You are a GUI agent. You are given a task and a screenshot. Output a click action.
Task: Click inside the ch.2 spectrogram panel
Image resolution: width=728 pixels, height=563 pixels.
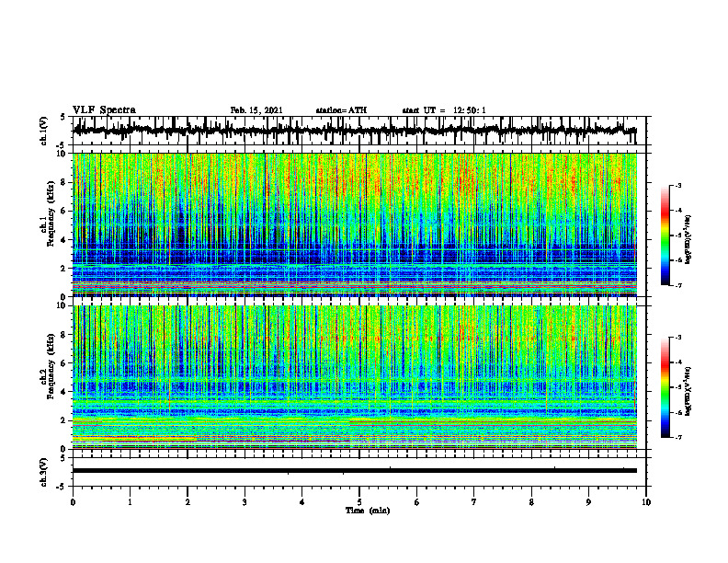(x=354, y=377)
